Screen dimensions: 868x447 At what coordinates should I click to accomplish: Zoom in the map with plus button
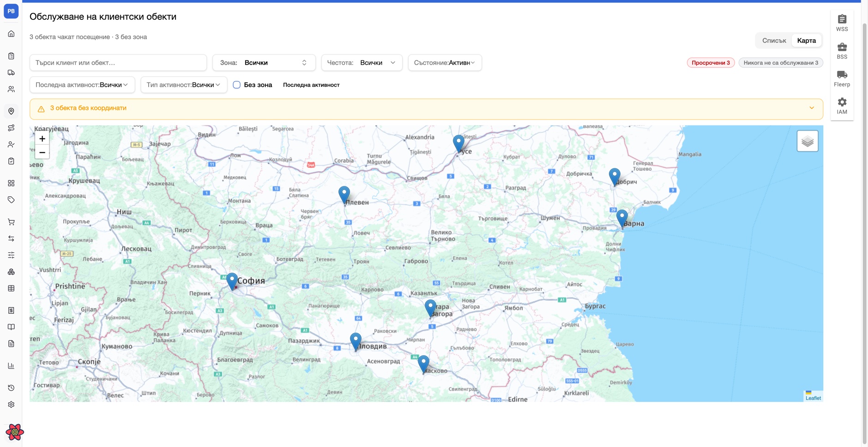pos(42,139)
